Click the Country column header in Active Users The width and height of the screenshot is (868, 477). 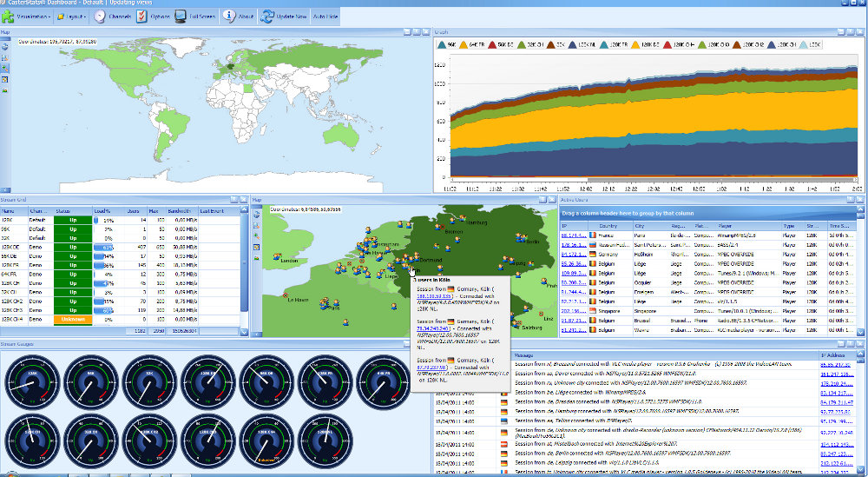[x=607, y=225]
